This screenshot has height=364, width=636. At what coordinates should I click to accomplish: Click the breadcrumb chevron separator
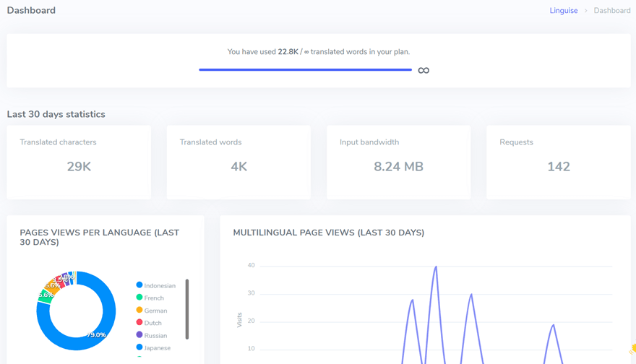pos(585,11)
